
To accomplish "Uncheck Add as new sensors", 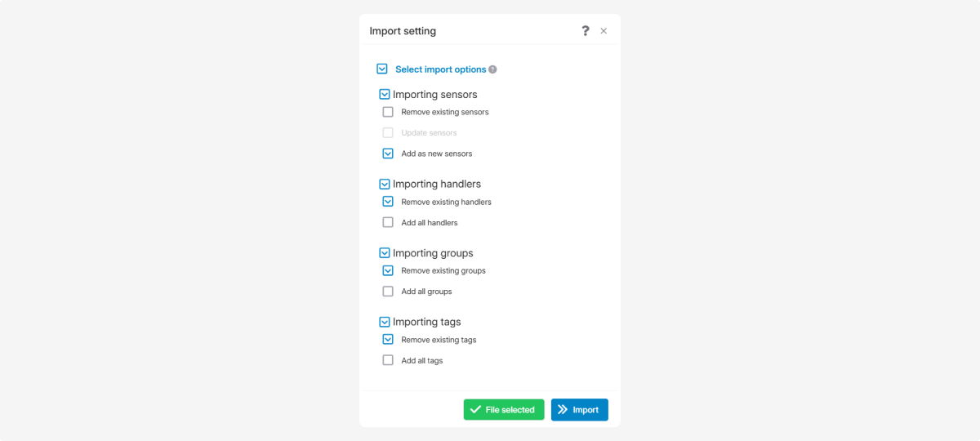I will click(x=388, y=154).
